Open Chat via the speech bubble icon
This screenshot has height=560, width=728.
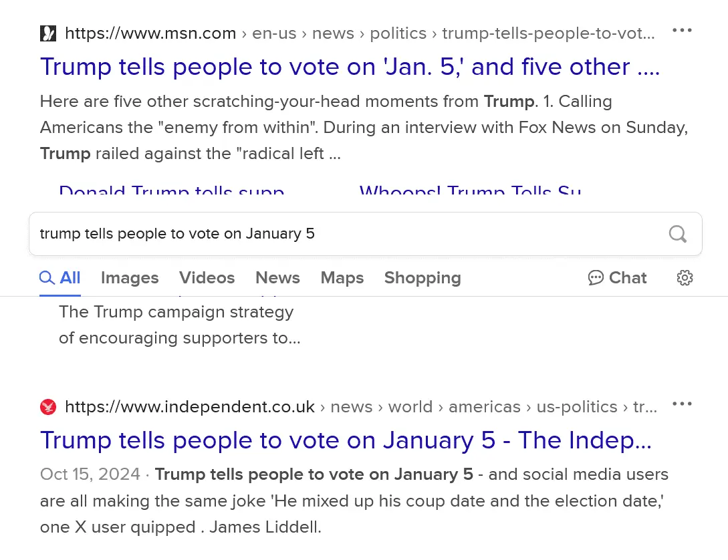tap(595, 278)
